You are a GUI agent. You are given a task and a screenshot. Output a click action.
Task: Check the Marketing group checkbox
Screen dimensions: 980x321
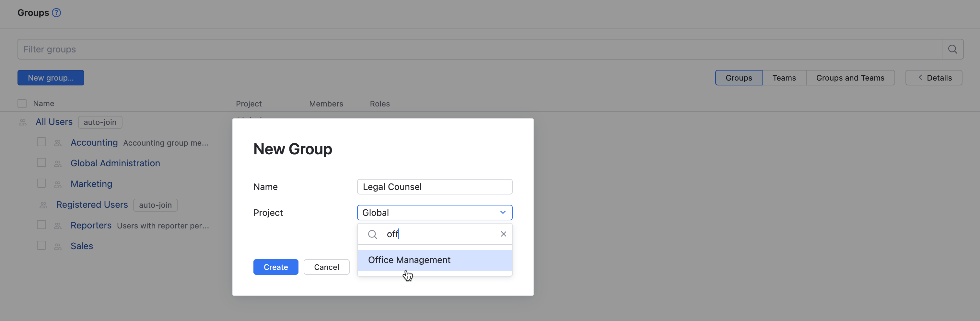pyautogui.click(x=41, y=183)
